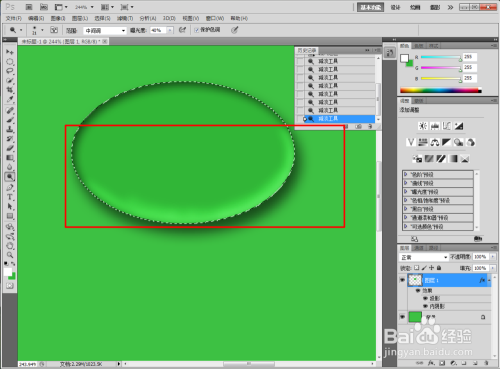Launch Bridge from the application bar
The height and width of the screenshot is (369, 500).
[x=29, y=7]
